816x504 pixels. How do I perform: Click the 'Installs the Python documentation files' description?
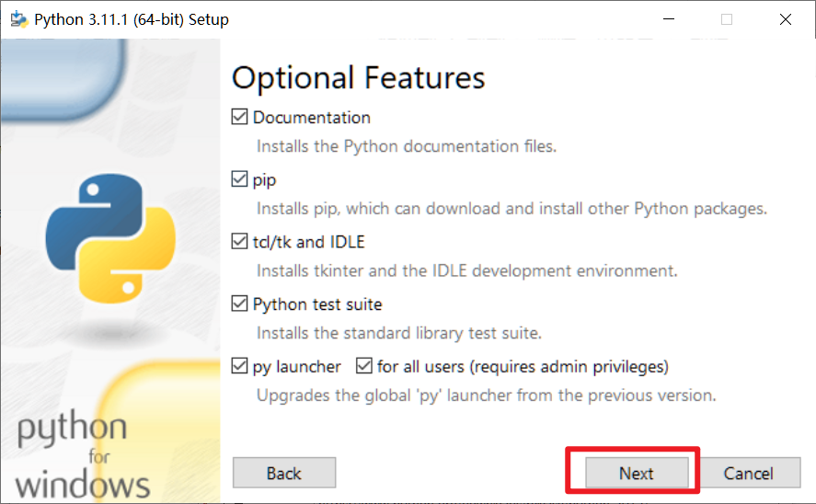(x=407, y=146)
